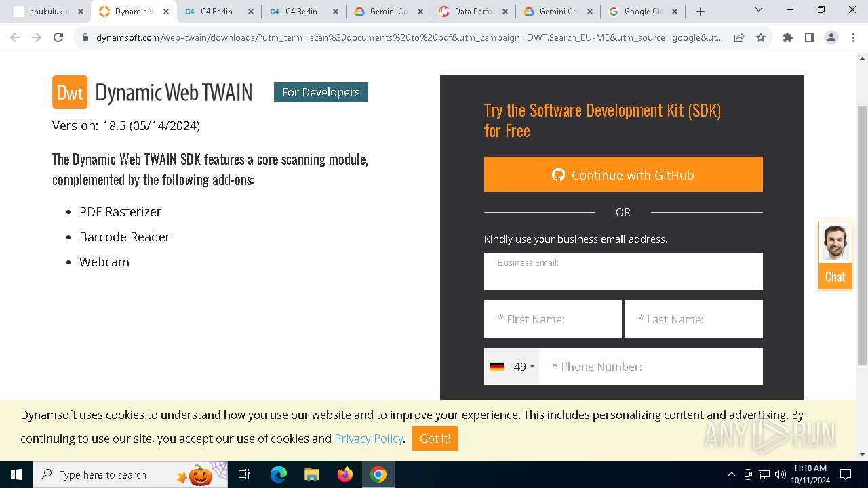
Task: Close the Data Performance tab
Action: (x=505, y=12)
